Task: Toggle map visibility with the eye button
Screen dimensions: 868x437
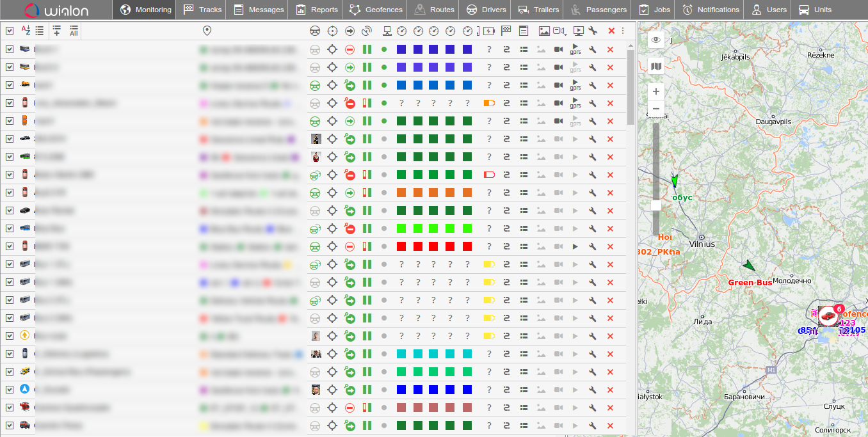Action: (655, 40)
